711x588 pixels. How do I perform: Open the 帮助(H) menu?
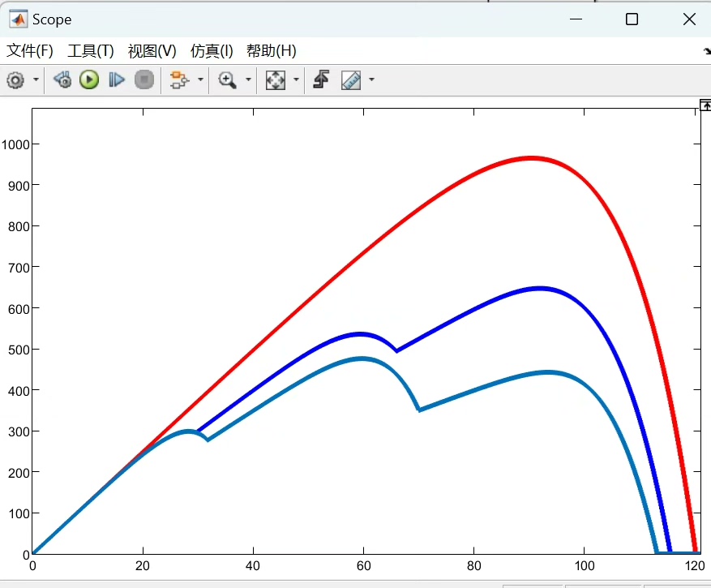[271, 51]
